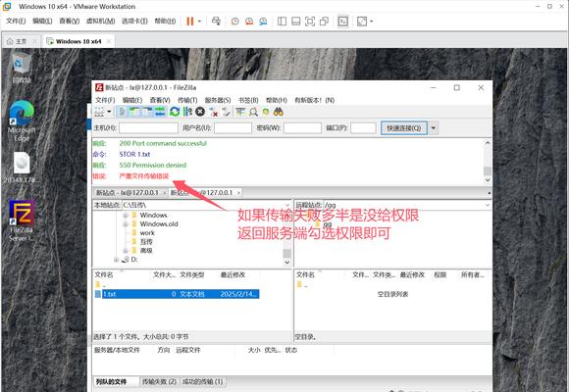569x392 pixels.
Task: Open FileZilla 有新版本!(N) menu
Action: click(314, 100)
